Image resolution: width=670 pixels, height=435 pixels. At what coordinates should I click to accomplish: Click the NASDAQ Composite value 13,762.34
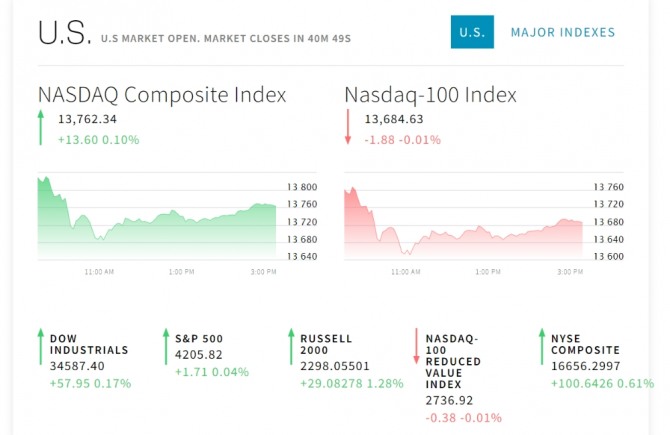coord(88,120)
